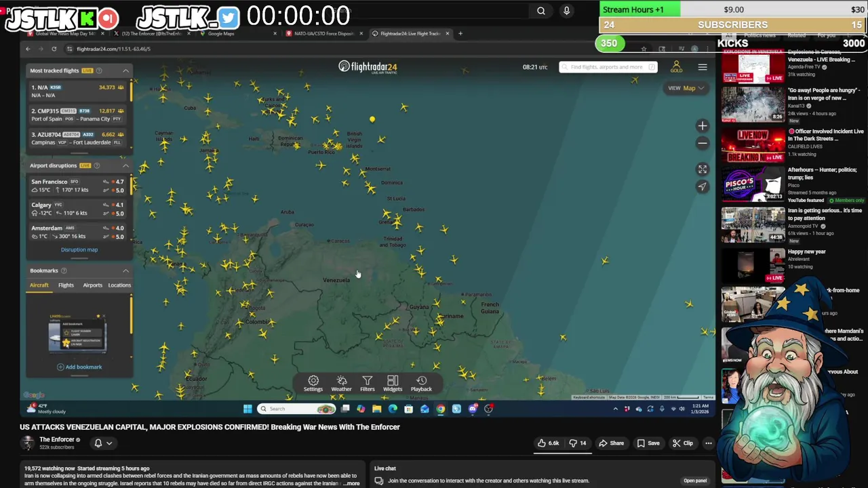Click Add bookmark

point(79,367)
